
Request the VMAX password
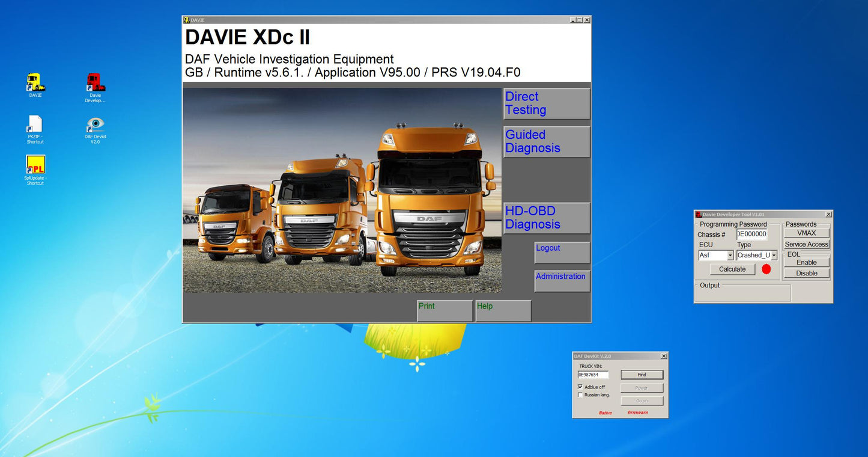pyautogui.click(x=807, y=233)
